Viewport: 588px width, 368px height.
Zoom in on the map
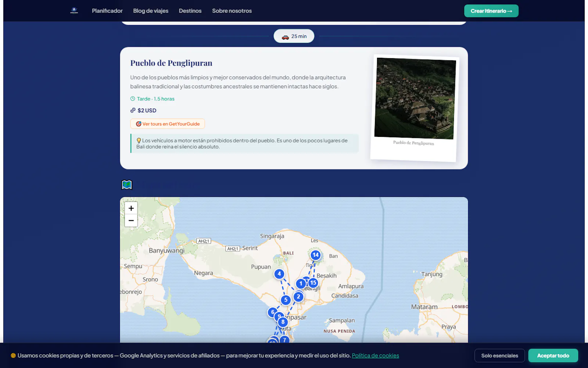(x=131, y=208)
